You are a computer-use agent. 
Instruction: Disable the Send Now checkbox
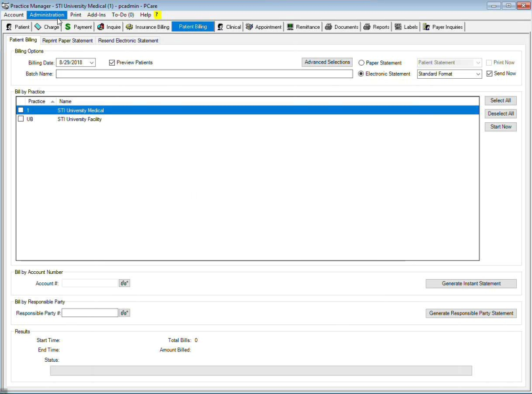coord(489,74)
